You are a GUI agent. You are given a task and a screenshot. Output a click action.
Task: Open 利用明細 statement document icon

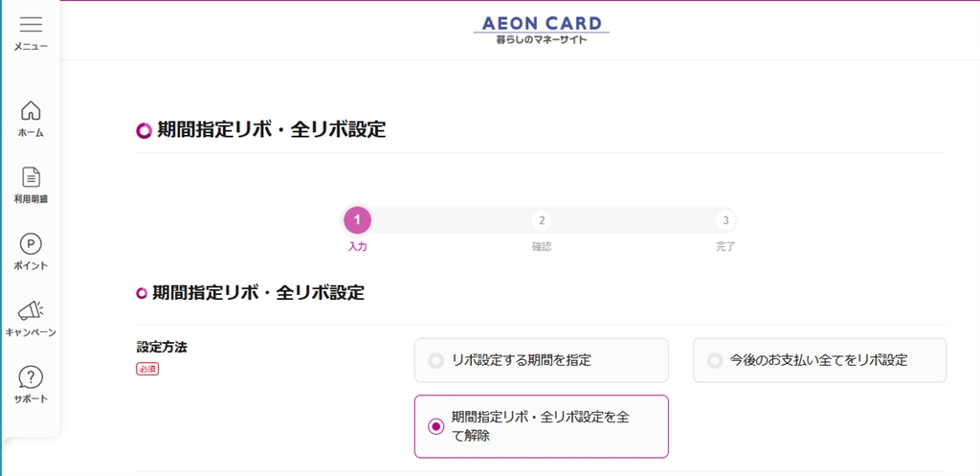click(x=31, y=177)
